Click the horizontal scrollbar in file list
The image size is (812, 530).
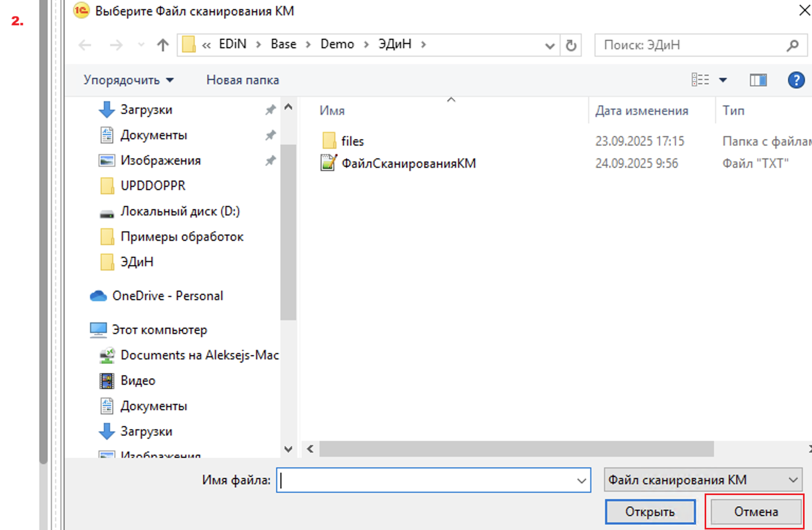516,449
